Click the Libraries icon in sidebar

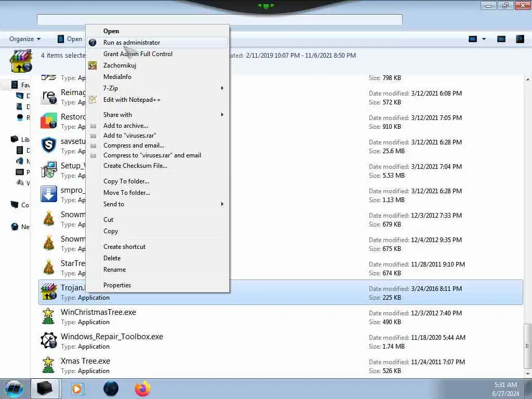pyautogui.click(x=14, y=139)
